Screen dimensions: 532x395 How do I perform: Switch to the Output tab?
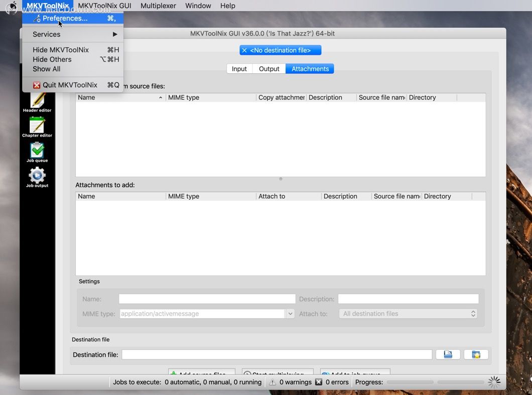pyautogui.click(x=269, y=69)
